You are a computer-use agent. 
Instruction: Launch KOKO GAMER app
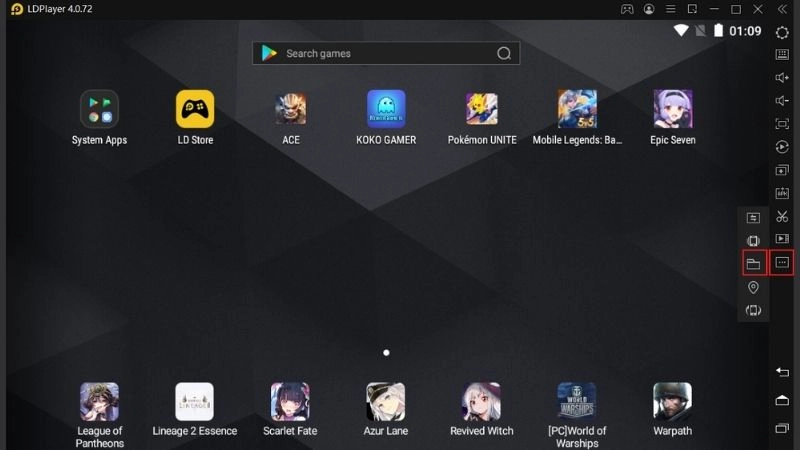click(386, 109)
